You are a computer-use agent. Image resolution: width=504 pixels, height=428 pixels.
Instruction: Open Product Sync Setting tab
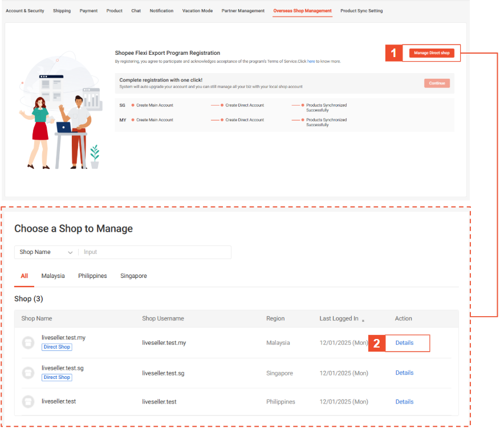click(x=361, y=11)
